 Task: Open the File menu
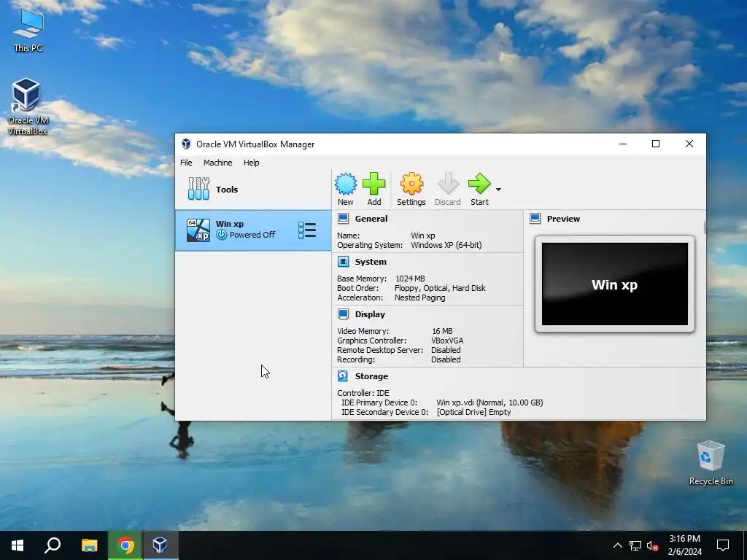click(186, 163)
